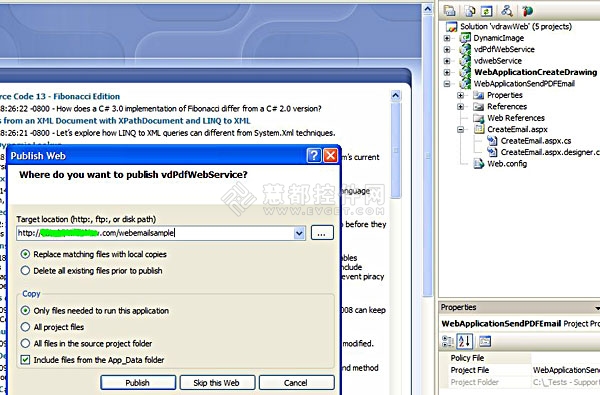This screenshot has width=600, height=395.
Task: Click the Alphabetical sort icon in Properties
Action: 465,341
